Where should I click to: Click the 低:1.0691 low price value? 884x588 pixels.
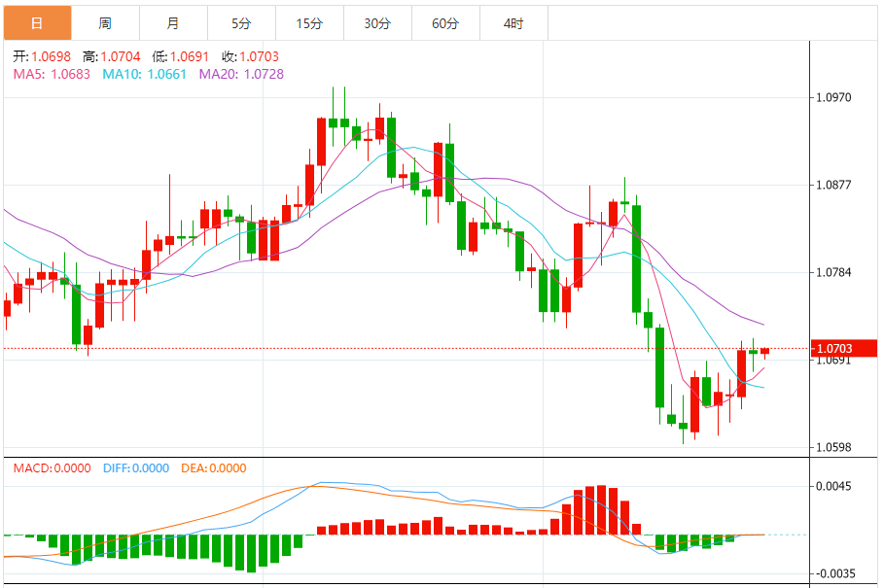pyautogui.click(x=181, y=56)
